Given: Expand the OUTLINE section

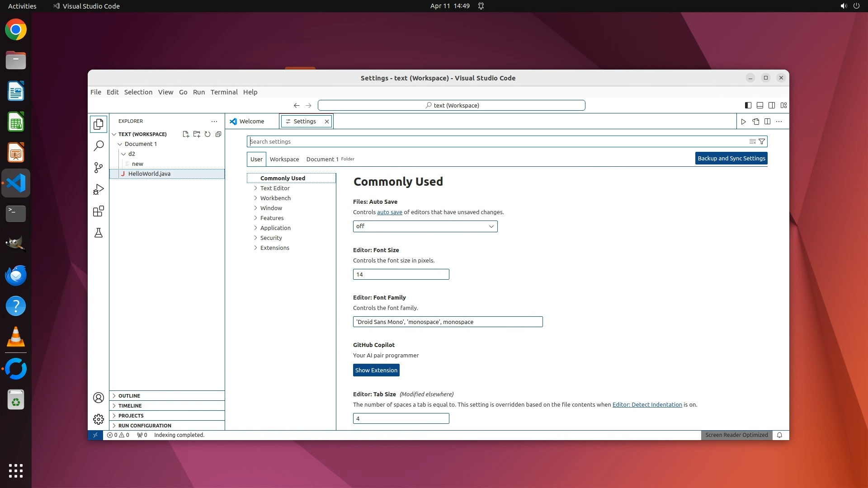Looking at the screenshot, I should click(129, 396).
